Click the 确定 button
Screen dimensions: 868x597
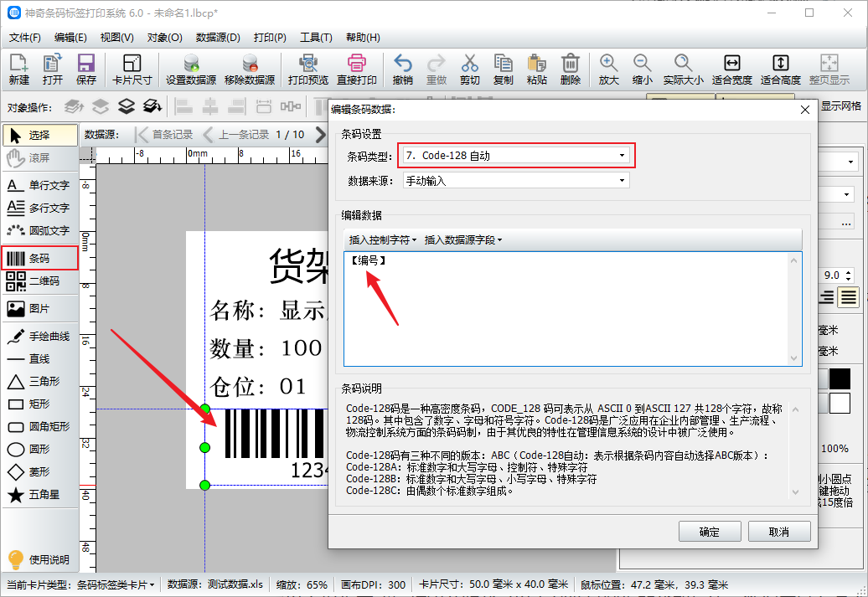click(709, 532)
